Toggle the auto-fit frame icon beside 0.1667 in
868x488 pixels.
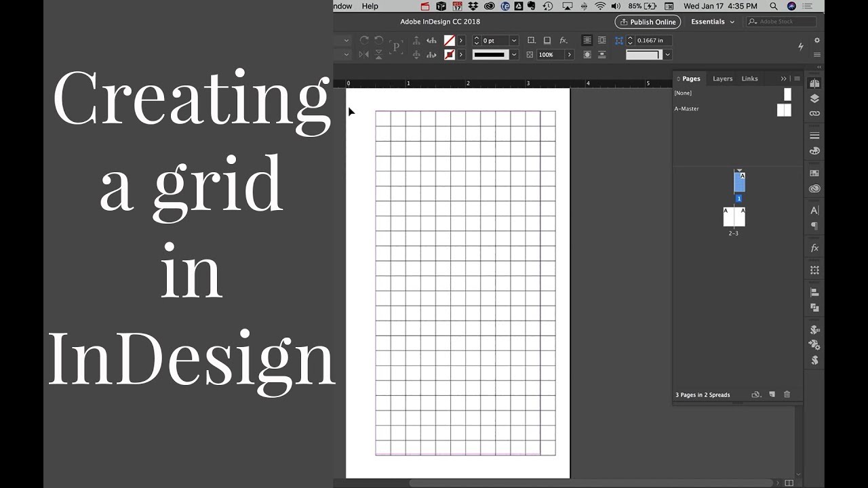click(x=619, y=41)
